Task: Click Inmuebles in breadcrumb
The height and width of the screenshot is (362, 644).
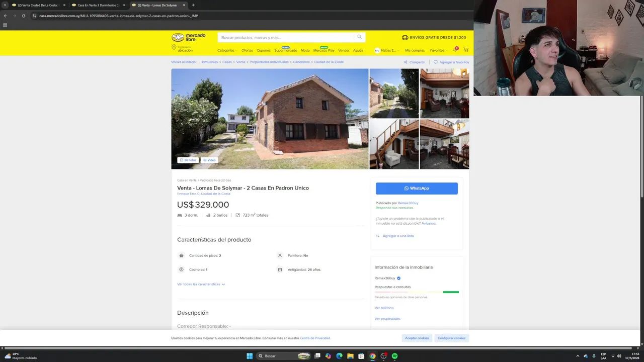Action: click(x=210, y=62)
